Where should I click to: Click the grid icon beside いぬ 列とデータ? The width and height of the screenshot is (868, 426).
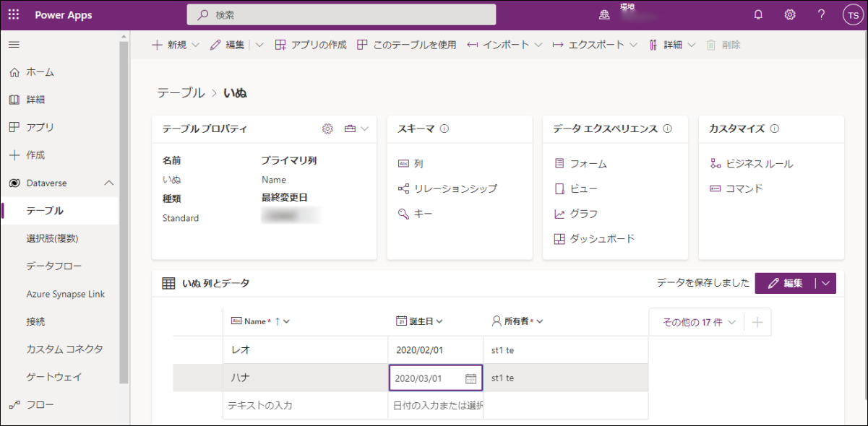point(168,284)
